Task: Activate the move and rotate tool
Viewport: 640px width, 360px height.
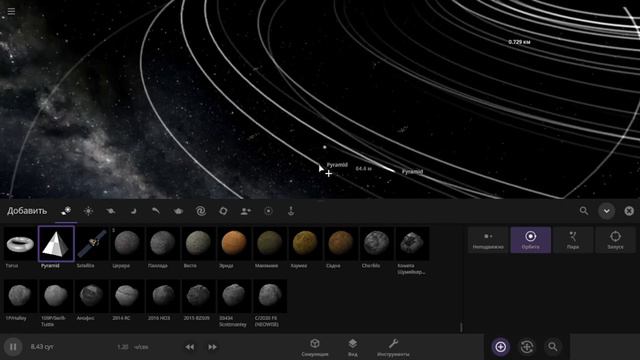Action: (527, 347)
